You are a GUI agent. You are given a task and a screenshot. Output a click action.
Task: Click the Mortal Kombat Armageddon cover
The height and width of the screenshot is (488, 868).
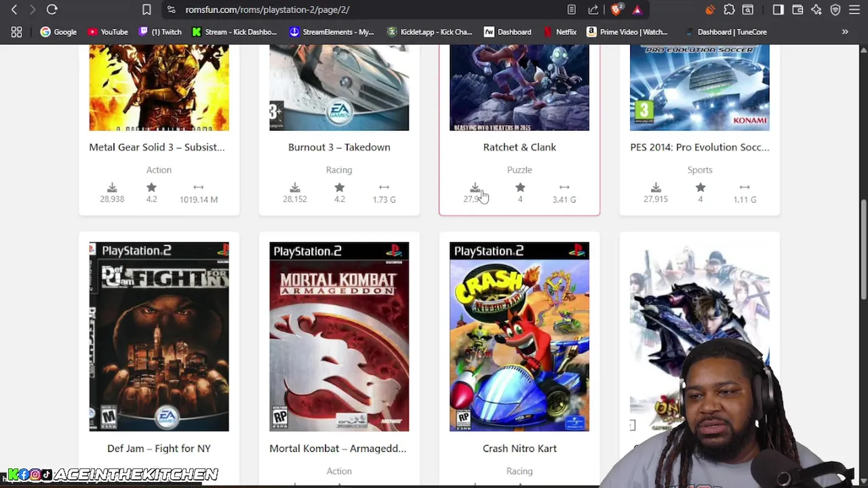339,336
